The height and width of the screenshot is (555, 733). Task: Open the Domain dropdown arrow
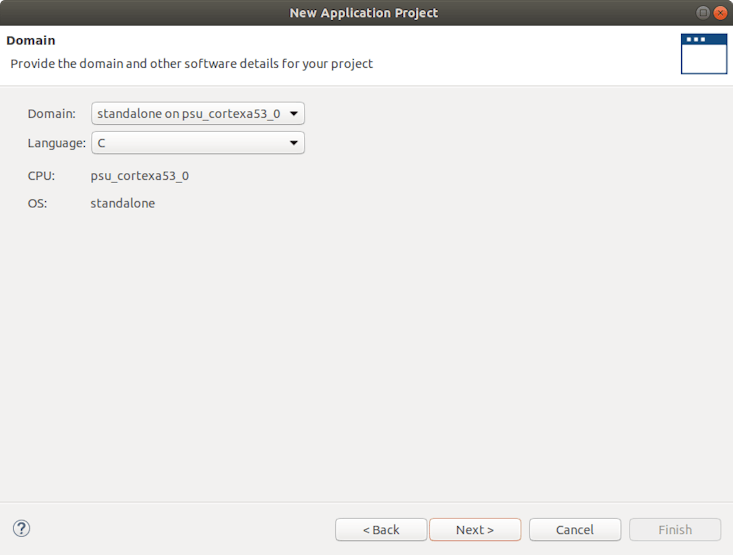[294, 114]
